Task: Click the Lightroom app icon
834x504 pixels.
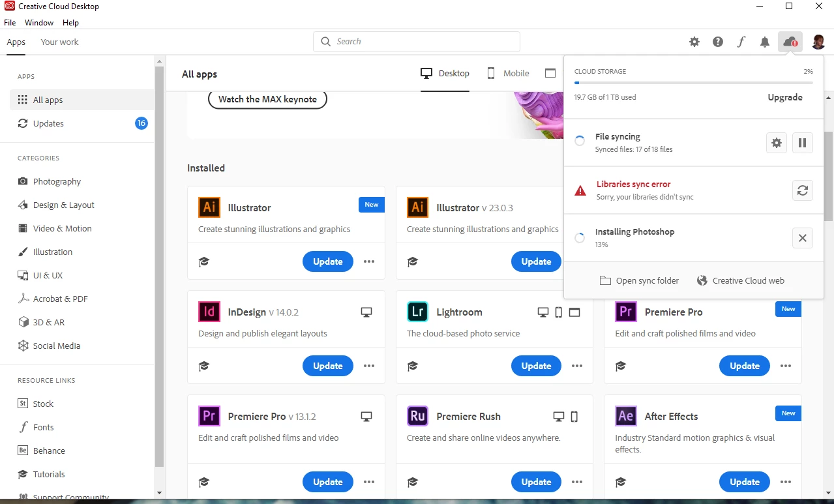Action: [417, 312]
